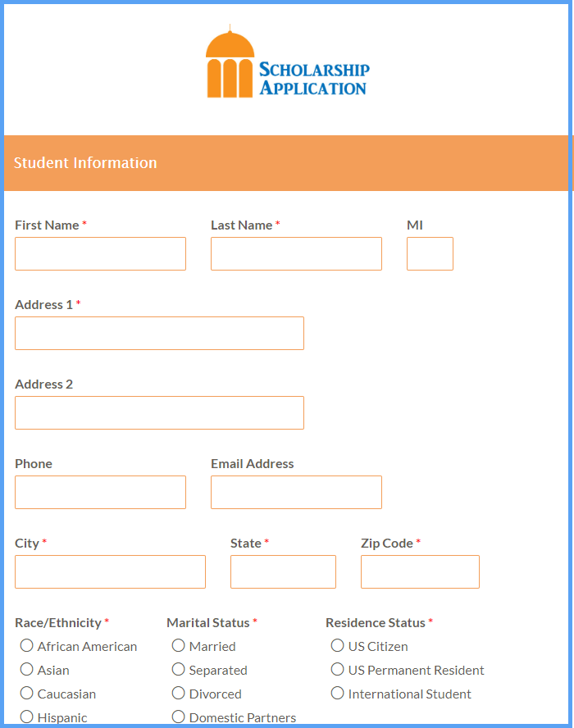Choose Separated marital status
The height and width of the screenshot is (728, 574).
[179, 670]
